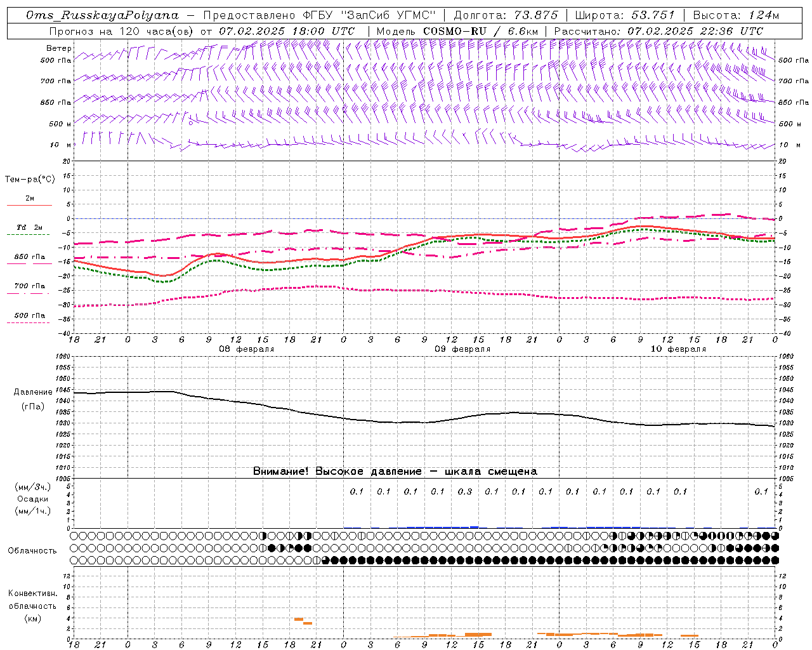This screenshot has width=812, height=650.
Task: Click the '0.3' precipitation value
Action: [x=465, y=491]
